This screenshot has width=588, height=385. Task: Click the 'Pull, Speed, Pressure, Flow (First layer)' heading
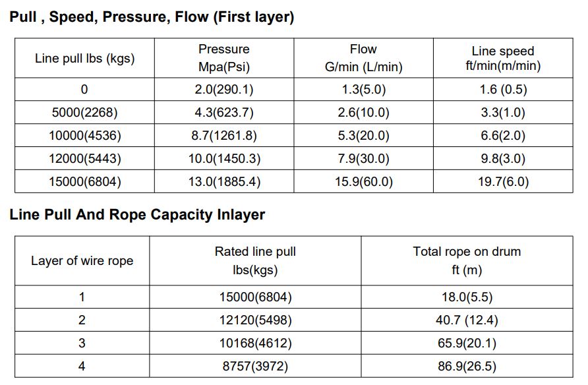pyautogui.click(x=152, y=18)
